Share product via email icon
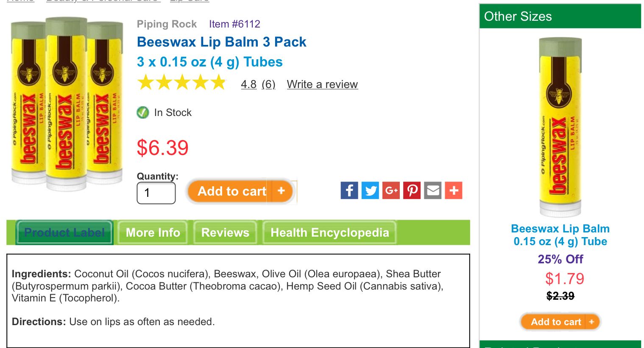This screenshot has width=644, height=348. coord(433,191)
